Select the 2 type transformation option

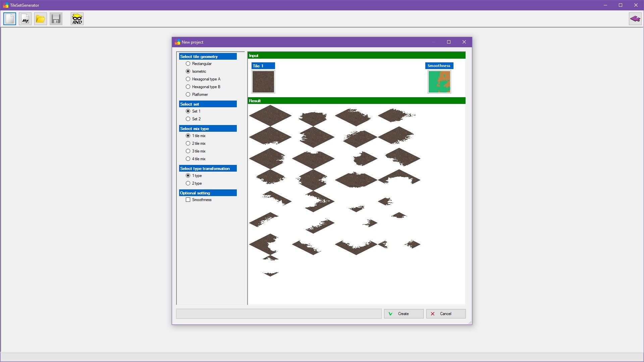pyautogui.click(x=188, y=183)
